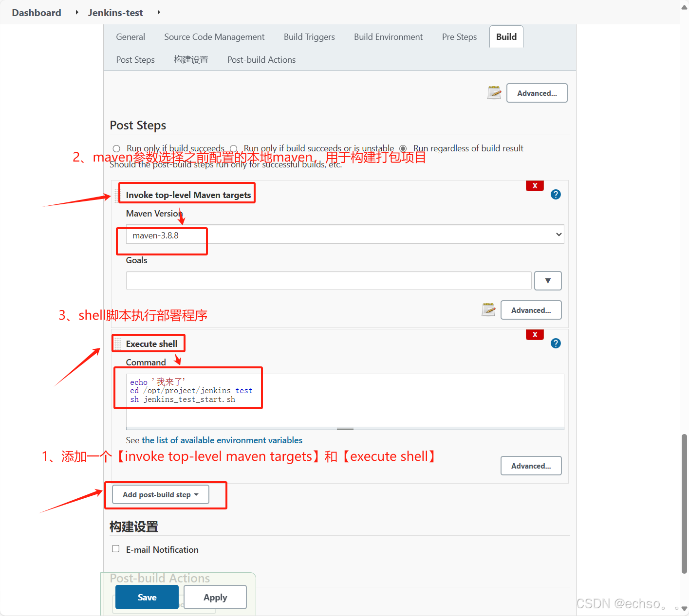Select Run only if build succeeds or is unstable
This screenshot has width=689, height=616.
pos(234,148)
